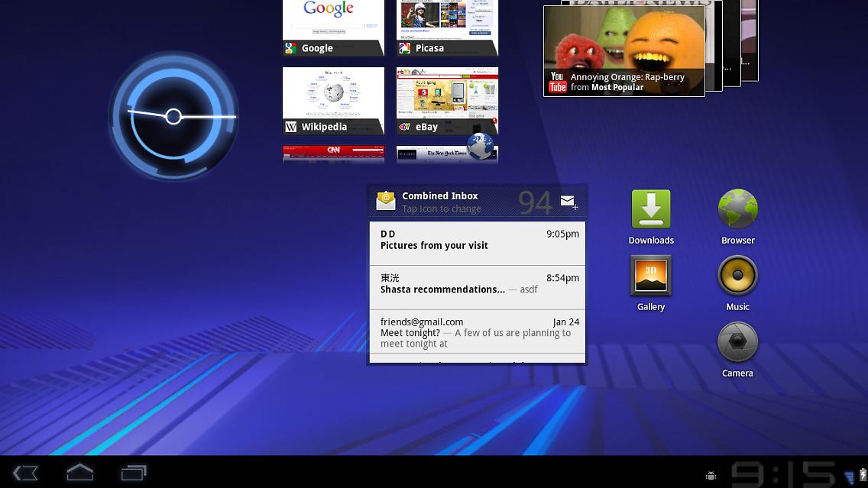Image resolution: width=868 pixels, height=488 pixels.
Task: Tap the globe icon on bookmarks widget
Action: (480, 146)
